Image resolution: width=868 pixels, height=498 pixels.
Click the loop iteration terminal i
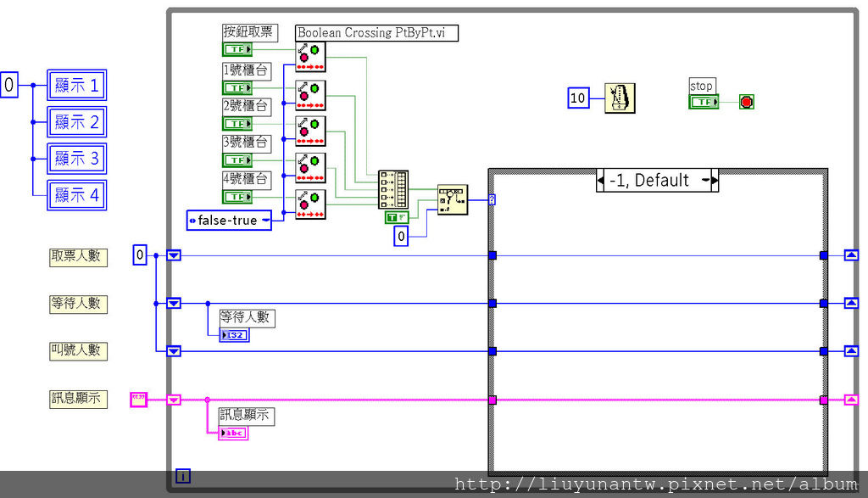click(183, 476)
